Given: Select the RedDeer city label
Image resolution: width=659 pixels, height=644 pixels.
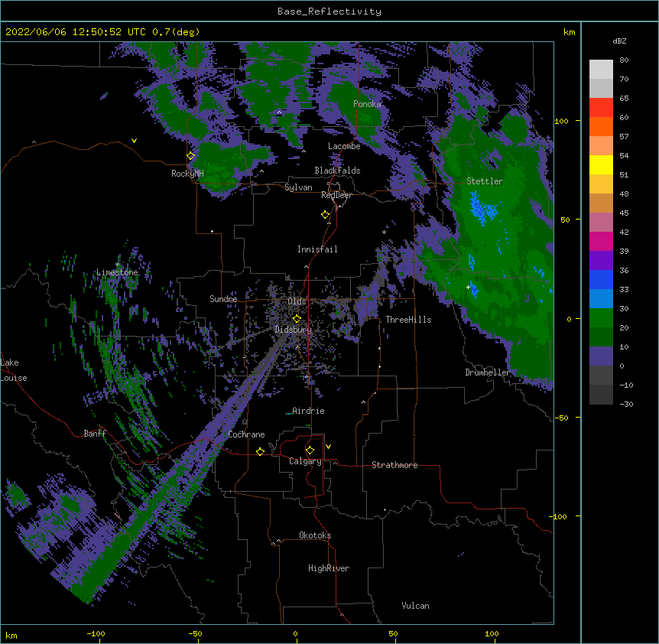Looking at the screenshot, I should click(336, 195).
